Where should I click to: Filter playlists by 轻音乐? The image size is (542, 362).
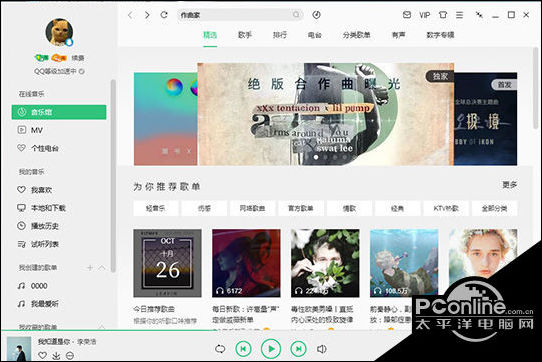pos(156,208)
